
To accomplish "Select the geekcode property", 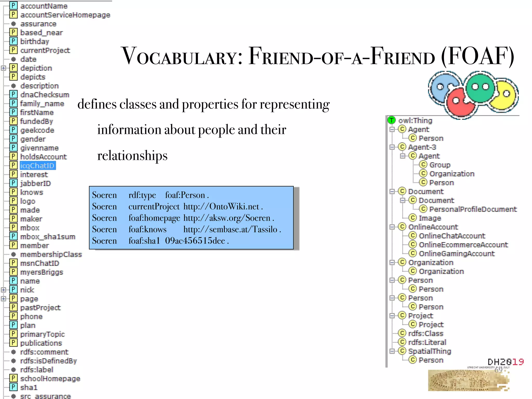I will (37, 130).
